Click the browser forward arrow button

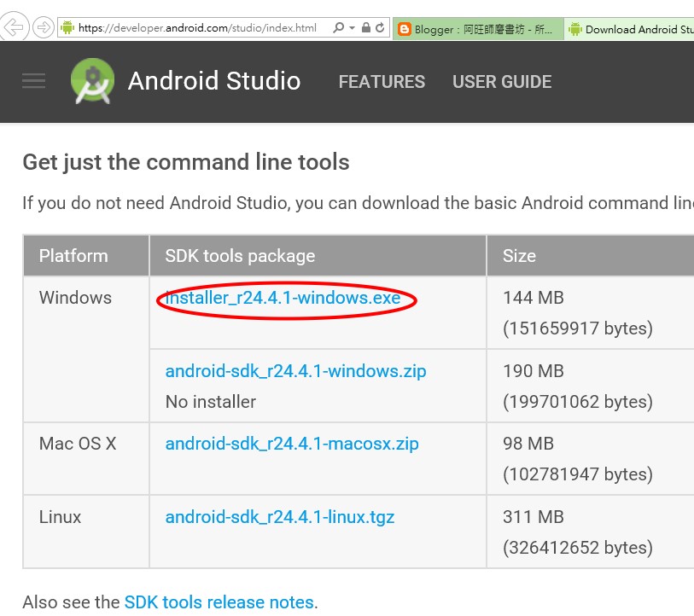pyautogui.click(x=42, y=27)
